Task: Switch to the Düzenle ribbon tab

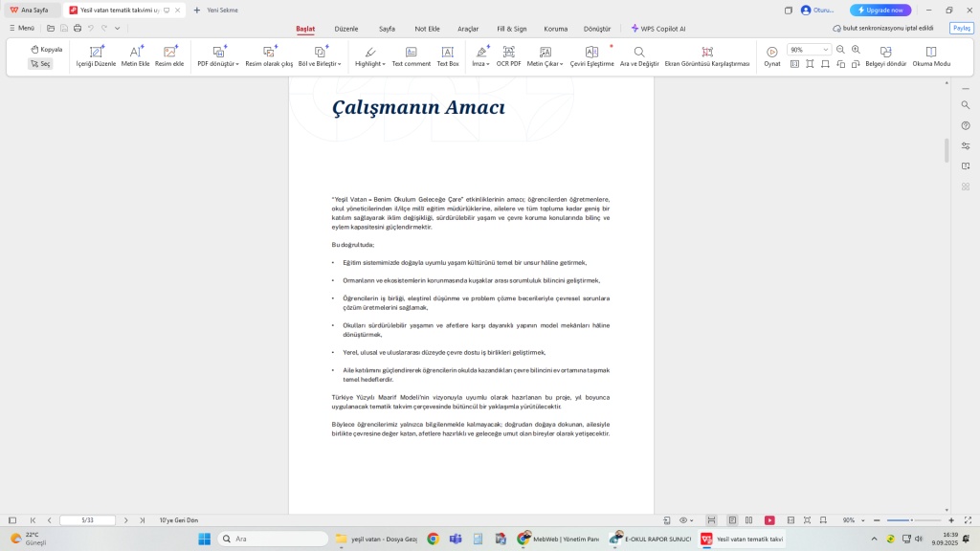Action: coord(346,29)
